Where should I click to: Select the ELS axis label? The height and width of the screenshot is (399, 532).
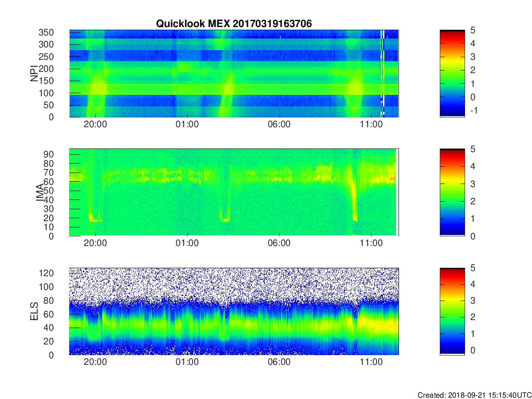34,311
